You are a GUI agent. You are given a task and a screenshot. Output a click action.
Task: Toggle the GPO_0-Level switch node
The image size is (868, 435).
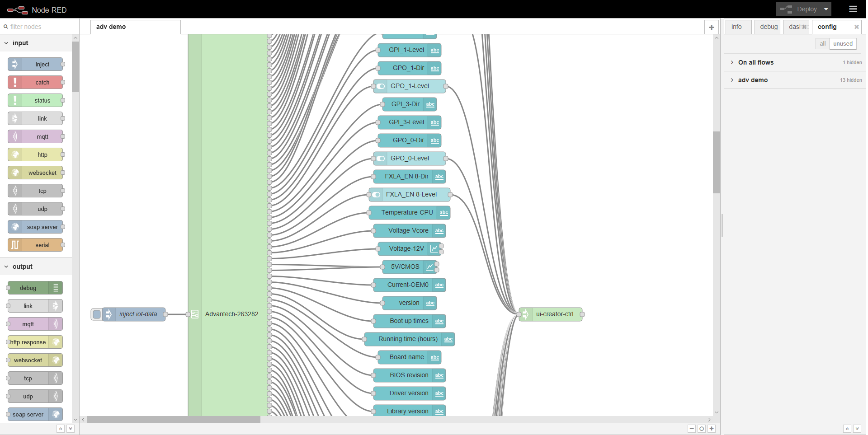point(410,158)
